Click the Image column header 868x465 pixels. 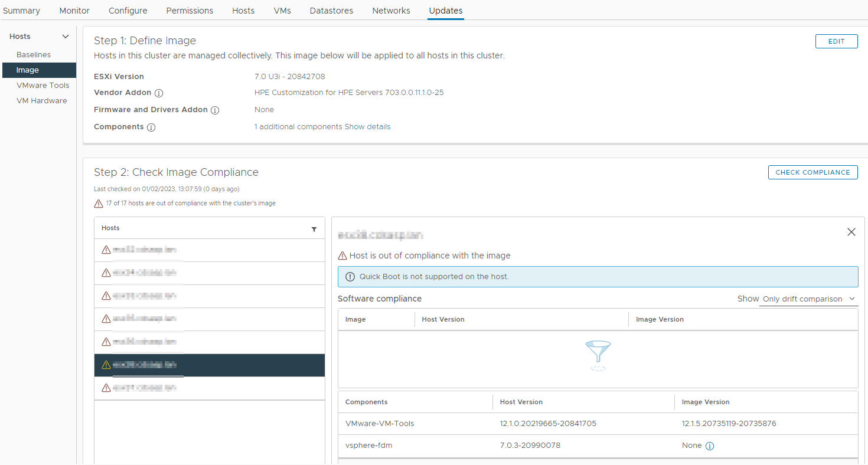pyautogui.click(x=355, y=320)
